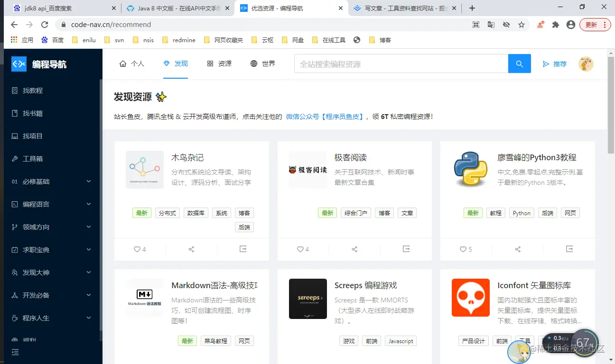This screenshot has height=364, width=615.
Task: Expand the 必修基础 sidebar menu
Action: pos(51,182)
